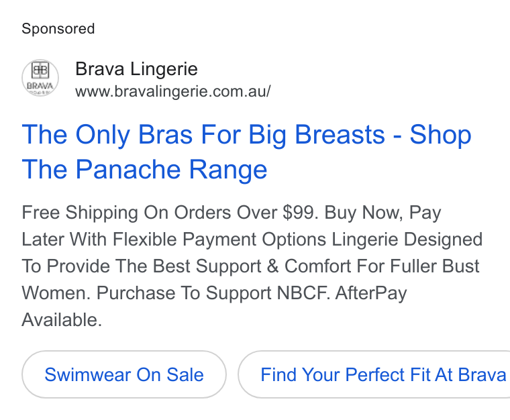Click the 'Buy Now, Pay' description text

coord(382,213)
